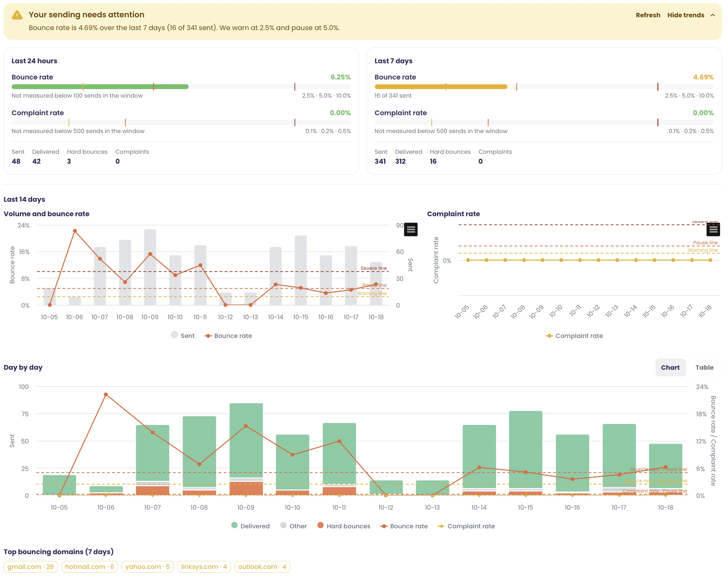Screen dimensions: 728x576
Task: Select the yahoo.com · 5 domain chip
Action: coord(147,567)
